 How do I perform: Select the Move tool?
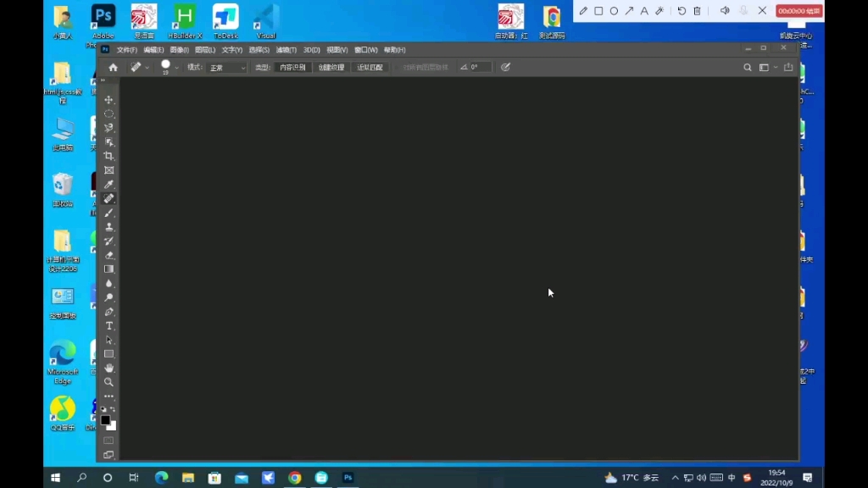[108, 99]
